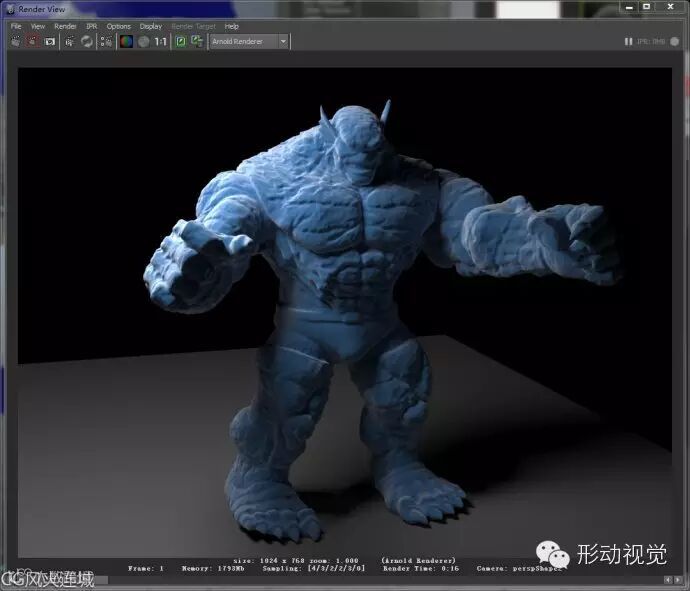Open the Options menu

(118, 26)
